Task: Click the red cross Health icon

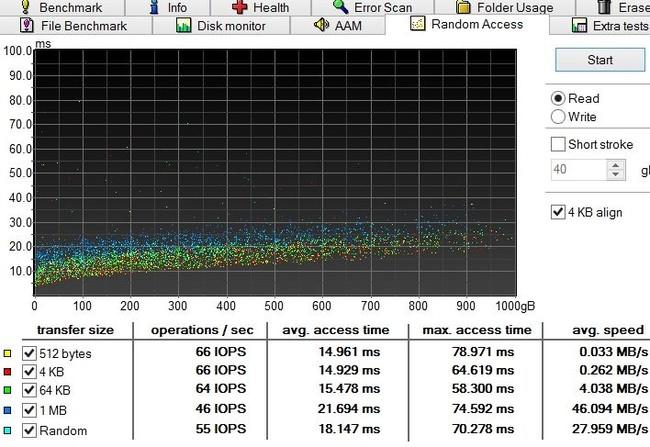Action: click(x=239, y=7)
